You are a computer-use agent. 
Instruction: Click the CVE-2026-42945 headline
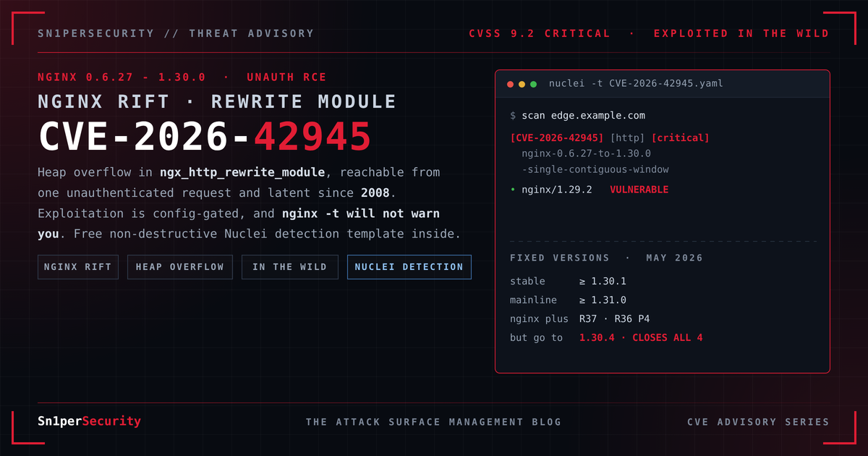(205, 135)
